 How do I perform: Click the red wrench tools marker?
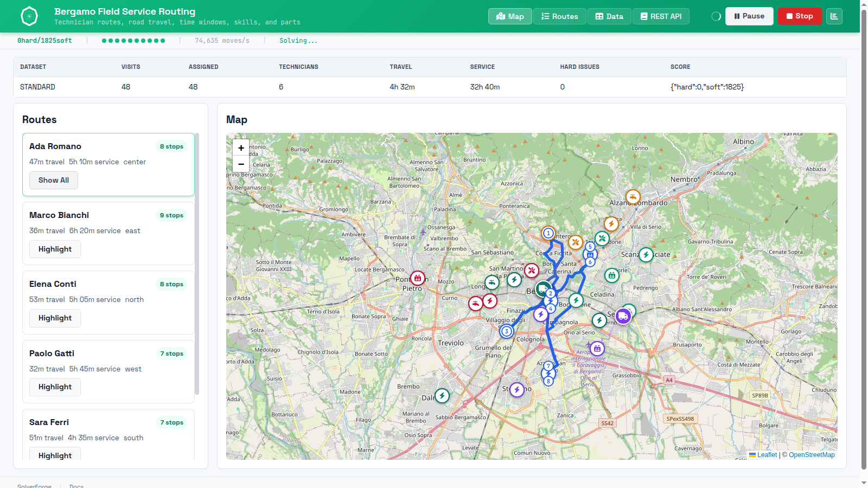click(x=532, y=270)
